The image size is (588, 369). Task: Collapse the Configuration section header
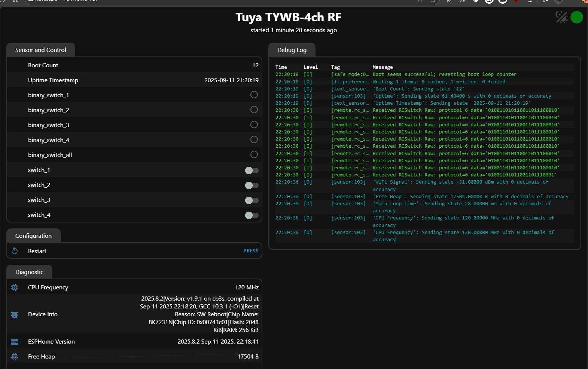tap(33, 236)
